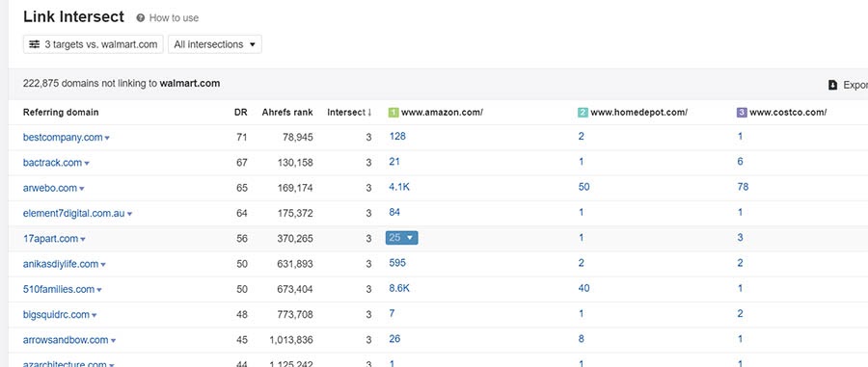Click the teal number 2 homedepot badge
The height and width of the screenshot is (367, 868).
pos(583,113)
